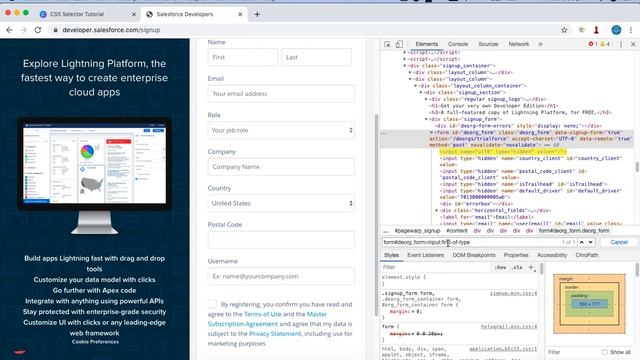Screen dimensions: 640x360
Task: Click the Styles Filter input
Action: [x=435, y=267]
